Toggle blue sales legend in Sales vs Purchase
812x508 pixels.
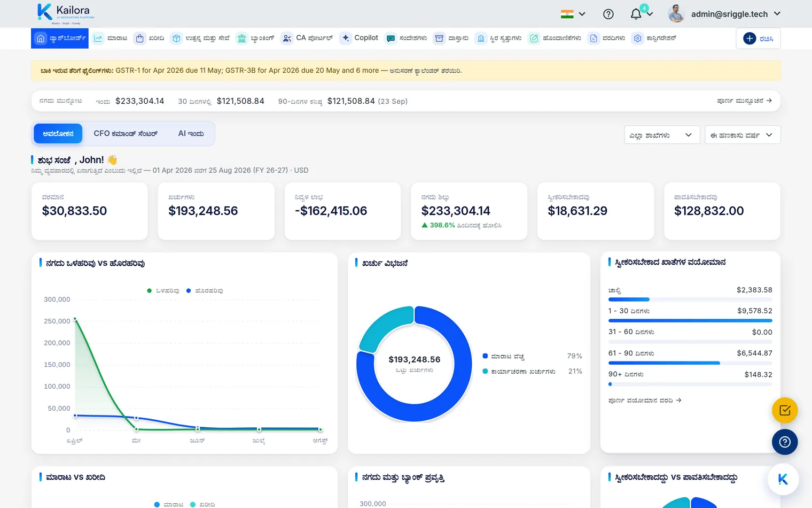(168, 504)
